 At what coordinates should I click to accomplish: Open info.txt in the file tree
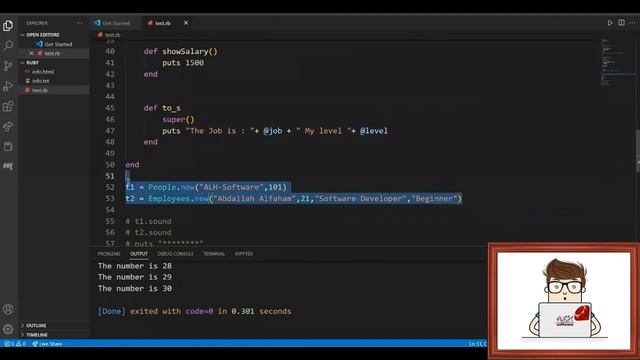coord(40,81)
